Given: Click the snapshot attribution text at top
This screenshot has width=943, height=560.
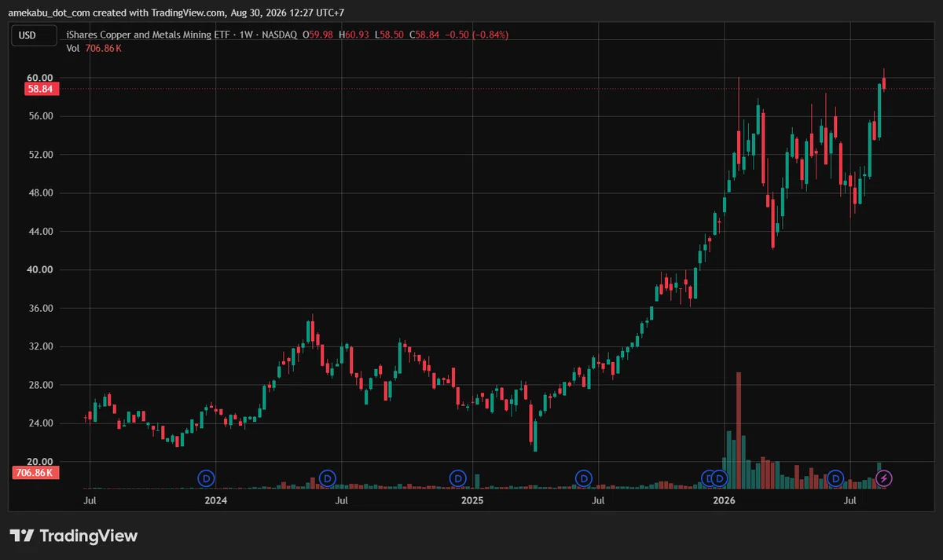Looking at the screenshot, I should click(176, 13).
